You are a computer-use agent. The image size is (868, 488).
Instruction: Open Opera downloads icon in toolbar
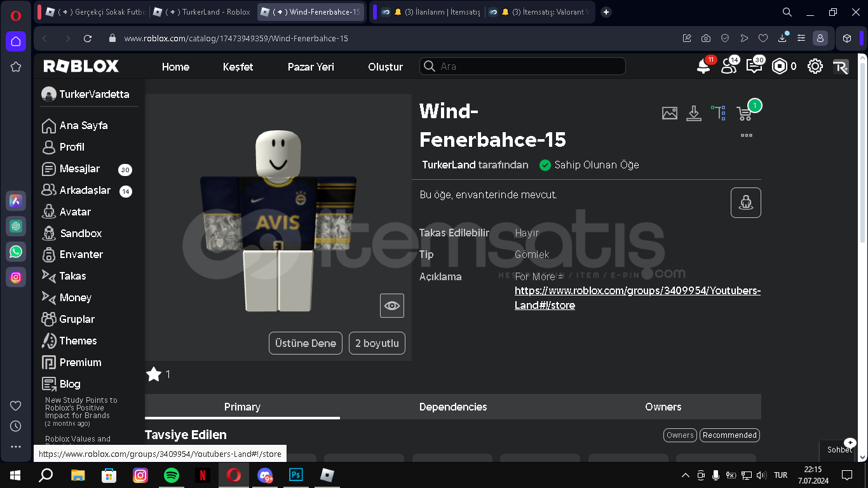[x=782, y=38]
